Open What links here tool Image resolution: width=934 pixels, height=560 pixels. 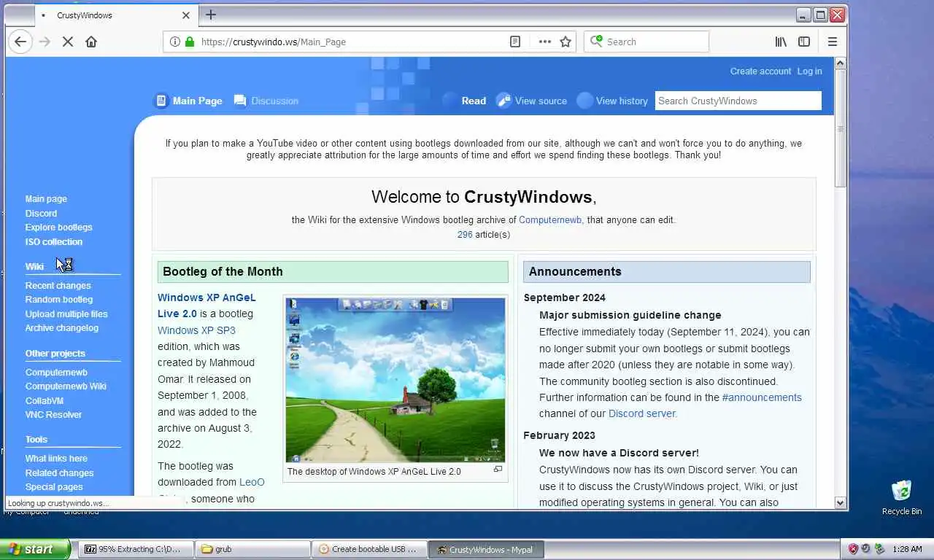click(x=56, y=458)
